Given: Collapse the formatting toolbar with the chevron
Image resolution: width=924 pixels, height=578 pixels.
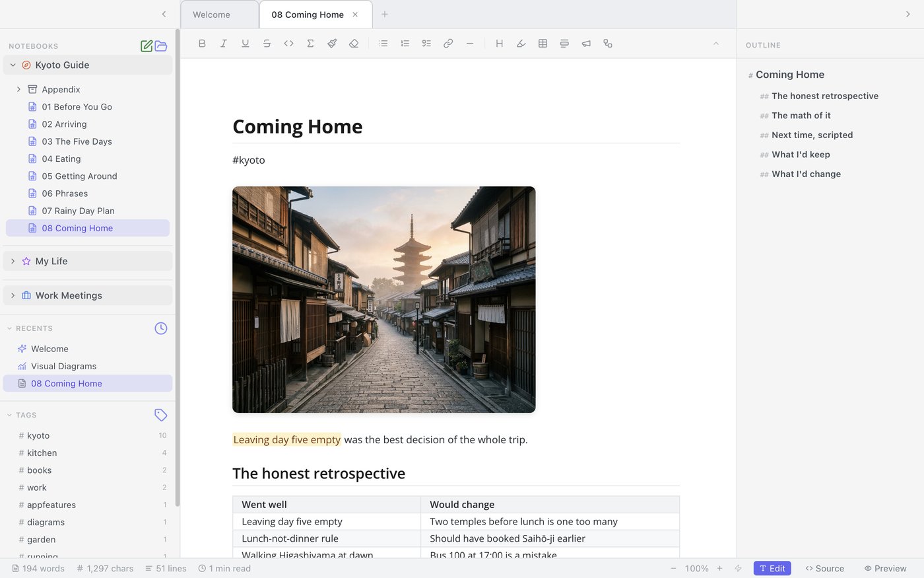Looking at the screenshot, I should (x=716, y=44).
